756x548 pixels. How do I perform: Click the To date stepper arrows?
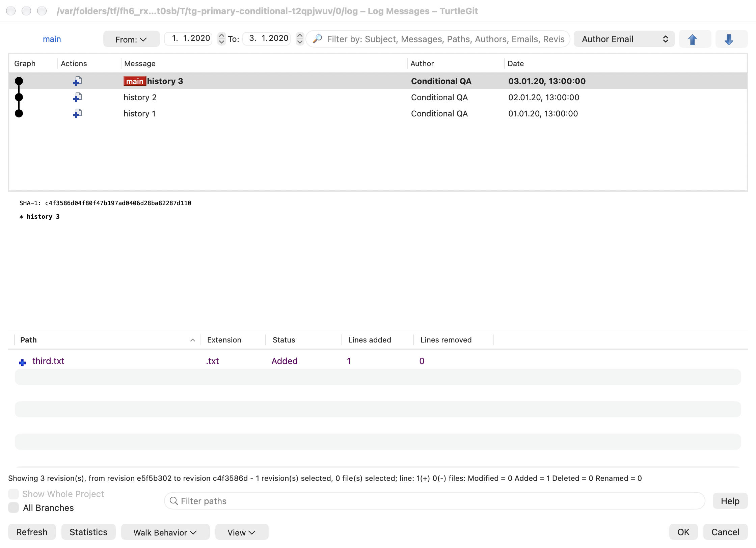click(300, 38)
